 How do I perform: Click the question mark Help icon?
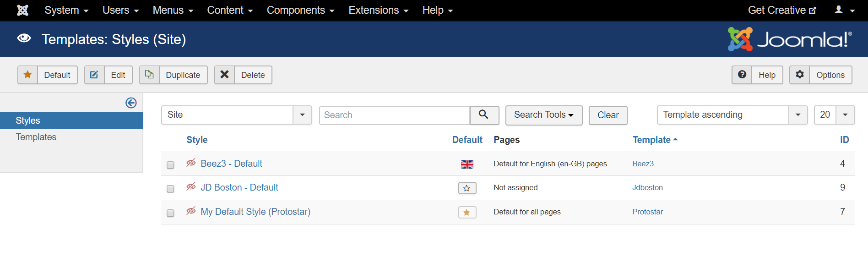point(742,75)
